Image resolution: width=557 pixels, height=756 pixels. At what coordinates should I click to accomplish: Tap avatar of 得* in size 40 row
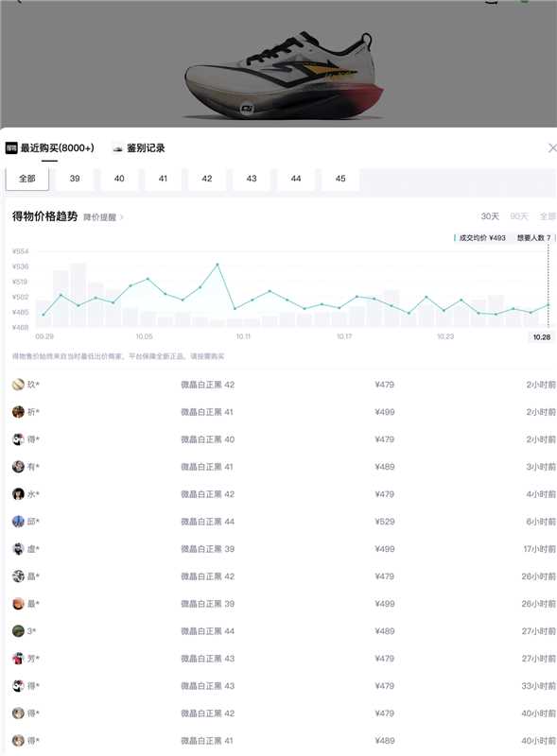pos(18,439)
